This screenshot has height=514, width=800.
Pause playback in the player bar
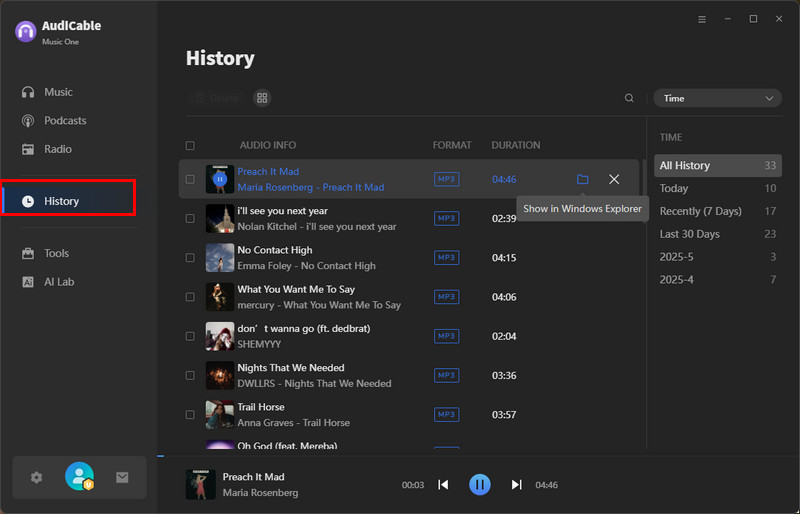pyautogui.click(x=480, y=484)
